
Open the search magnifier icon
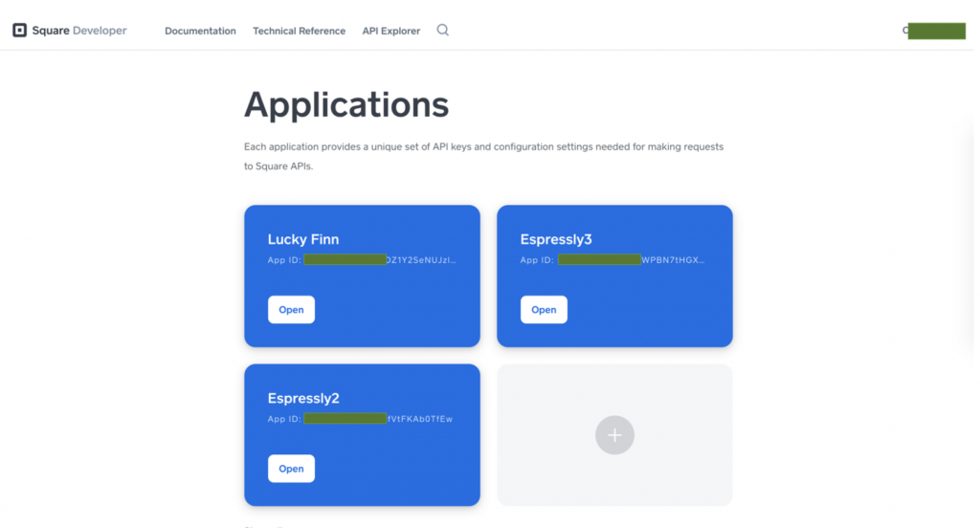(x=442, y=30)
